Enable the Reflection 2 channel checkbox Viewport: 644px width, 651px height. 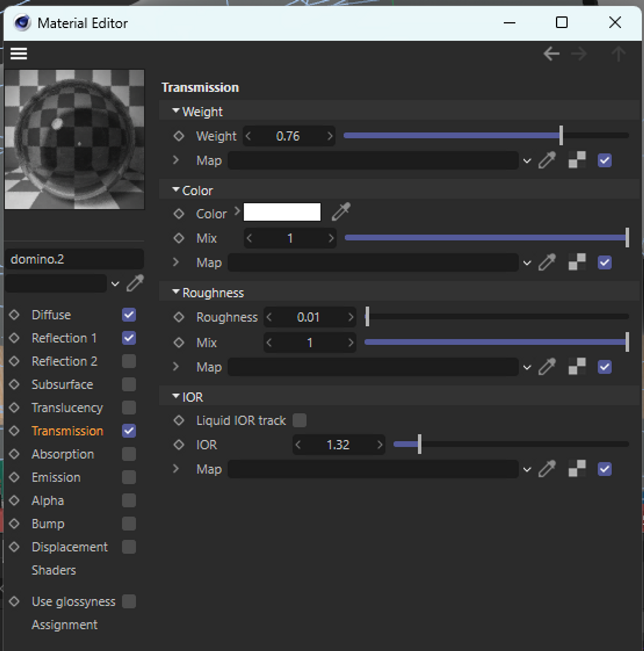click(x=129, y=361)
